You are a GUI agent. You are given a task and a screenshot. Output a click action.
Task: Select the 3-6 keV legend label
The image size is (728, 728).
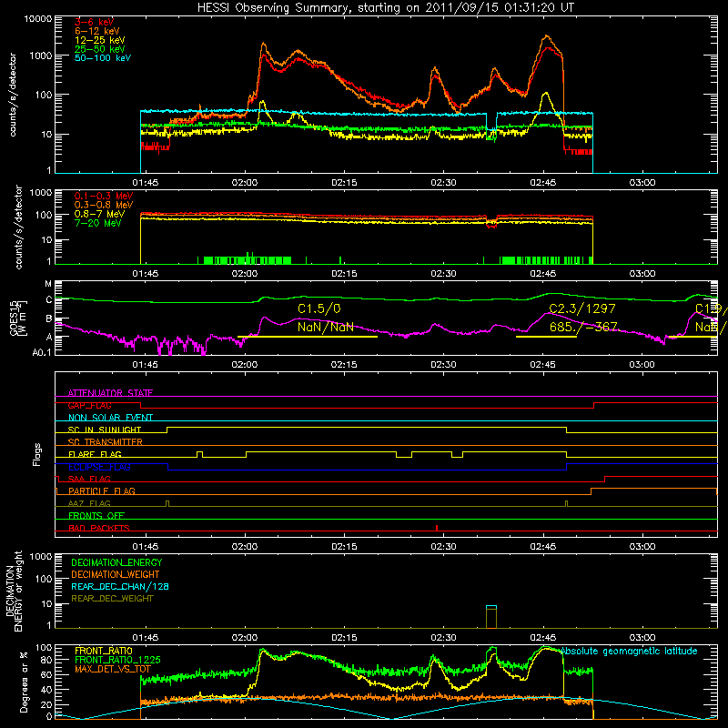95,22
